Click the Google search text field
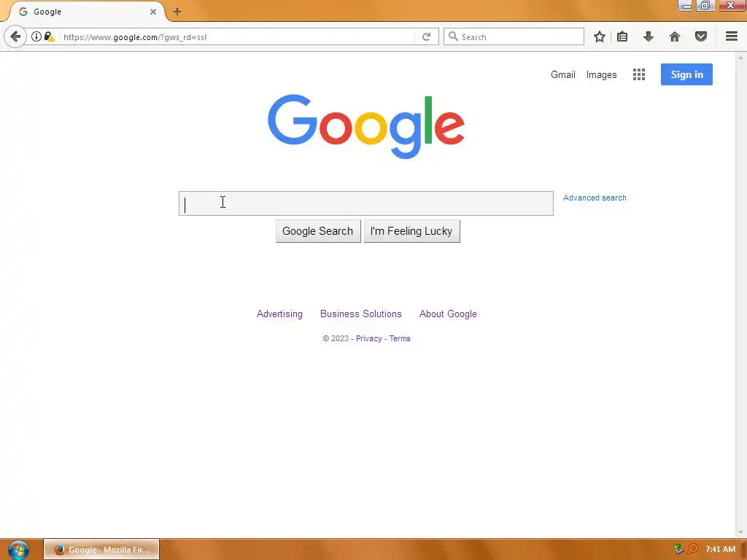Viewport: 747px width, 560px height. click(x=366, y=203)
